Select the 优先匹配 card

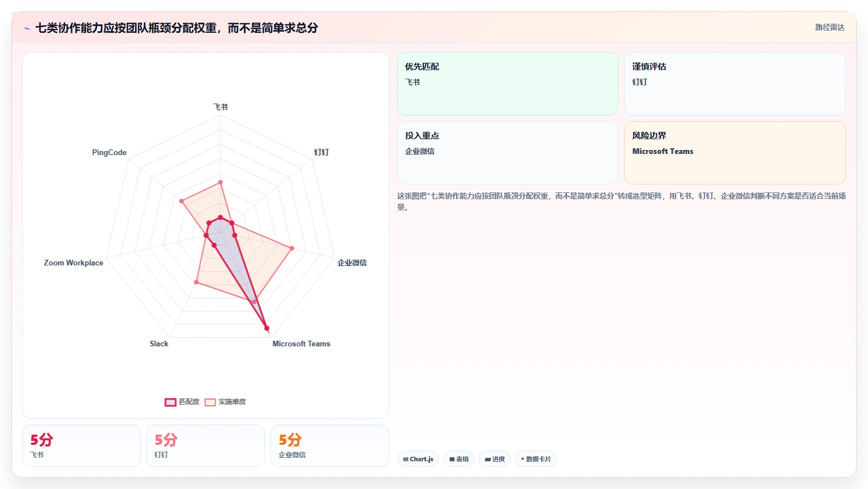[x=508, y=84]
